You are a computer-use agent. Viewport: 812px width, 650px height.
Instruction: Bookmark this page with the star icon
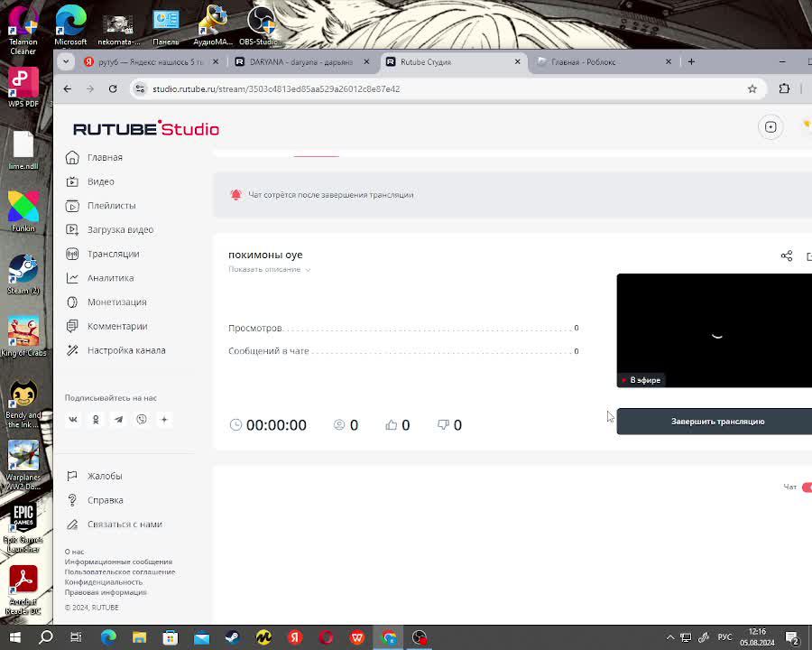tap(752, 89)
